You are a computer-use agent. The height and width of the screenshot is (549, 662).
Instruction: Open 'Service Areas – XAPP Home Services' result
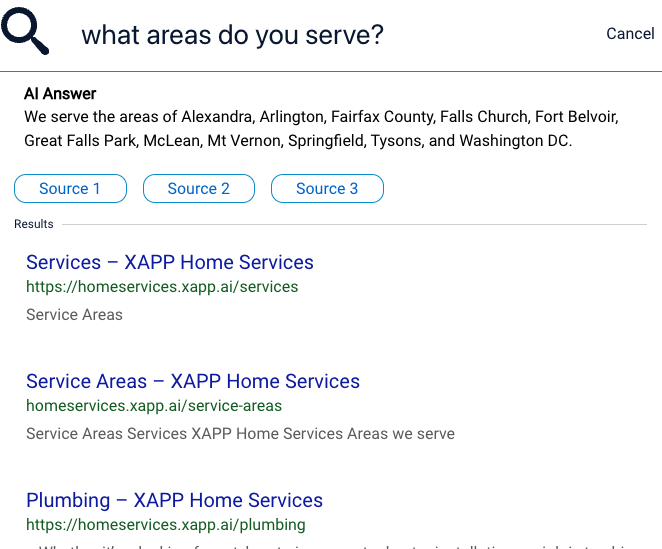click(x=193, y=381)
